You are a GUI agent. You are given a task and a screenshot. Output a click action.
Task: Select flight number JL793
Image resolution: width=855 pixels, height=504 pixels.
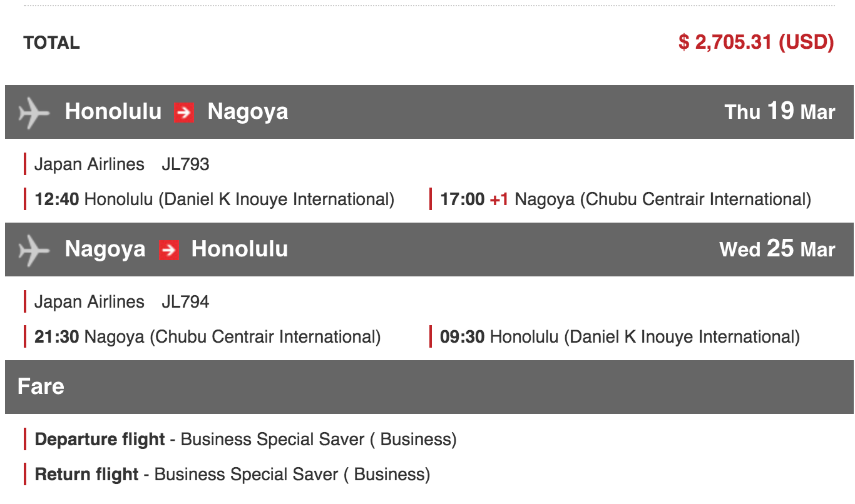185,164
